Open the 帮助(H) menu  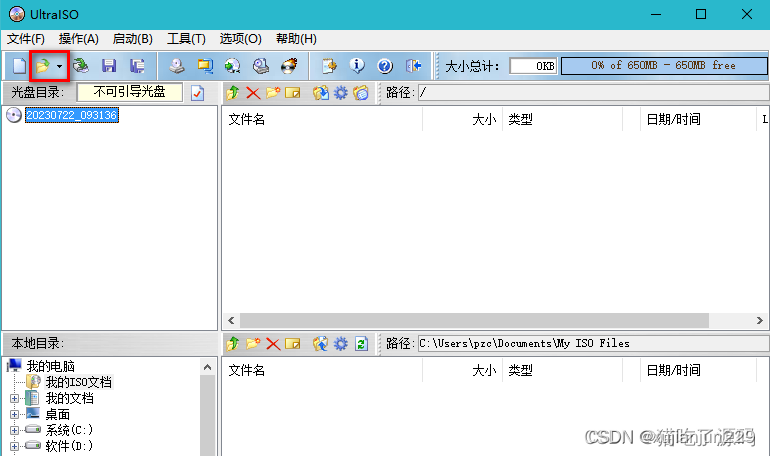coord(296,39)
